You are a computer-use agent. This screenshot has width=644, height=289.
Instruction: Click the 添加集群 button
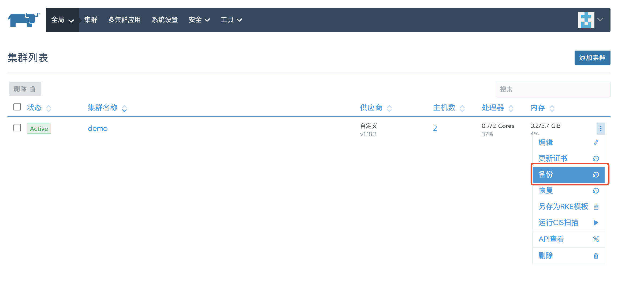tap(592, 58)
